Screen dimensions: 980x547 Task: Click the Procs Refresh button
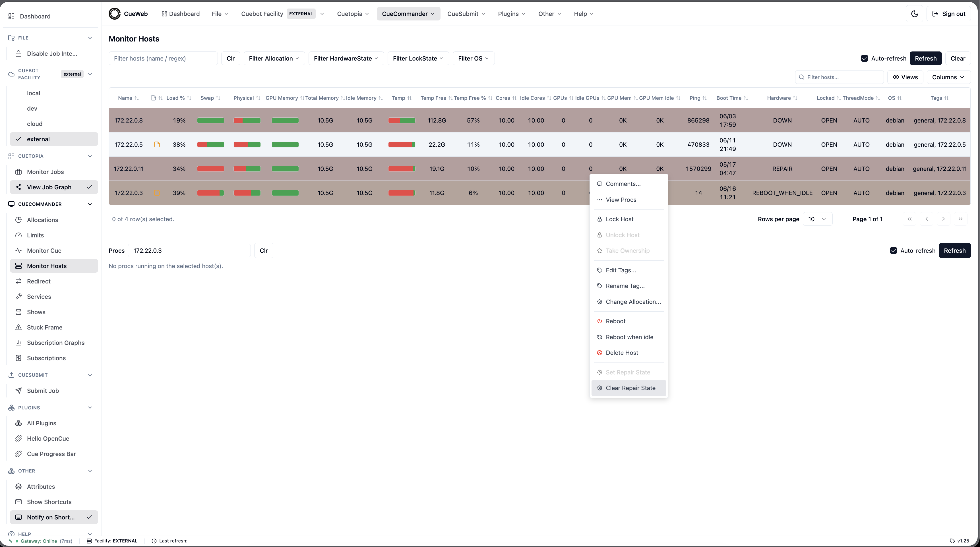[x=954, y=251]
